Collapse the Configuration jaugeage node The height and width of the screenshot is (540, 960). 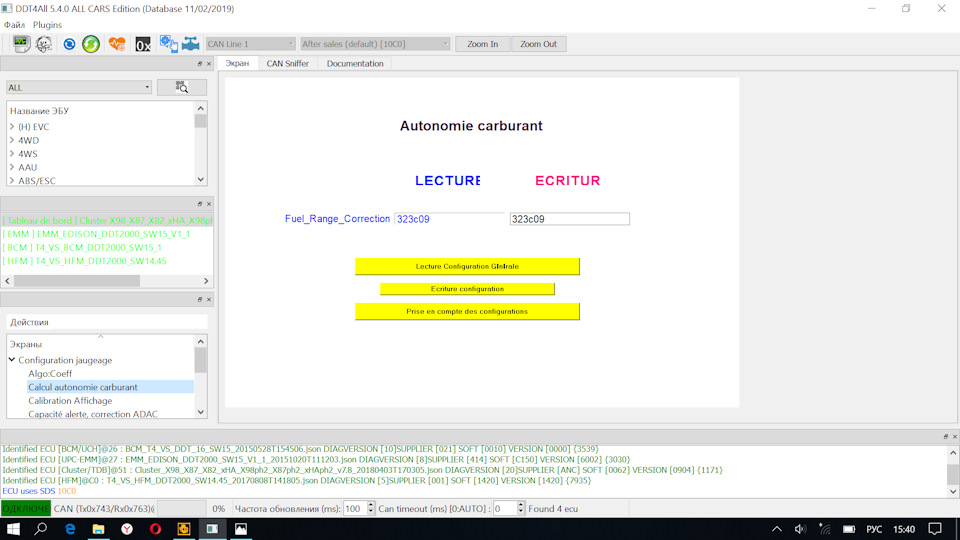(12, 360)
